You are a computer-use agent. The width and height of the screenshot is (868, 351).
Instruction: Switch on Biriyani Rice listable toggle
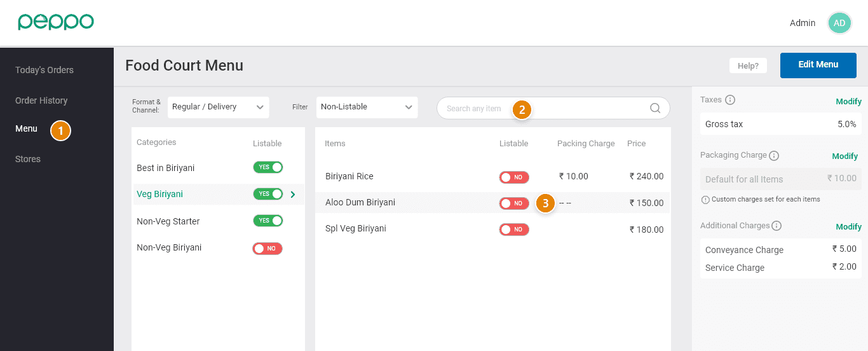514,177
